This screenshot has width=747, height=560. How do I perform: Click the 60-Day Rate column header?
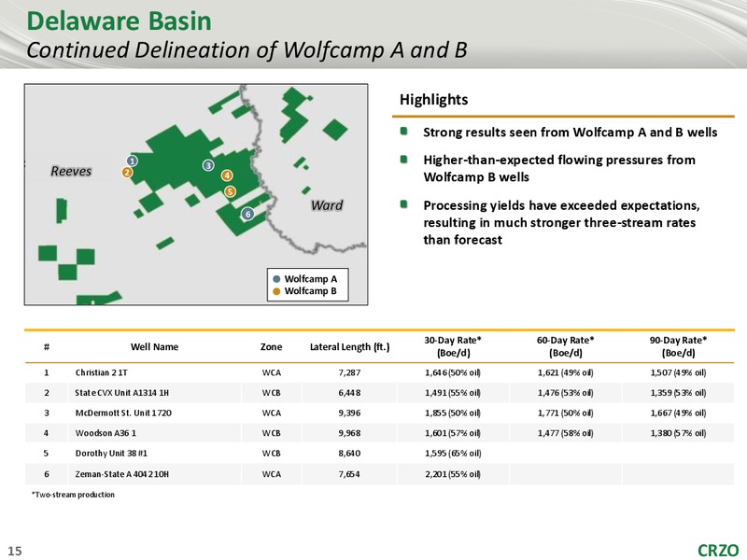(566, 346)
